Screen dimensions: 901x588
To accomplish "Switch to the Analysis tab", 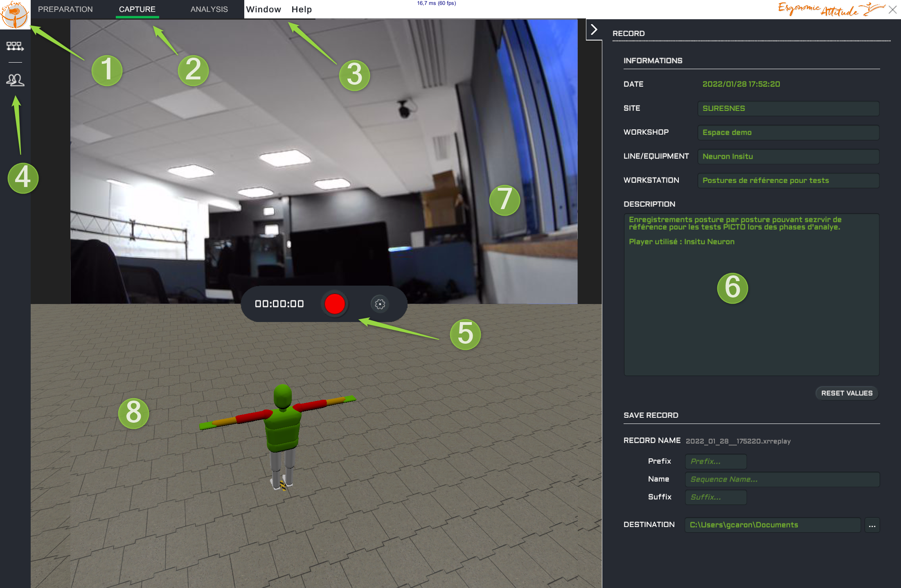I will point(209,9).
